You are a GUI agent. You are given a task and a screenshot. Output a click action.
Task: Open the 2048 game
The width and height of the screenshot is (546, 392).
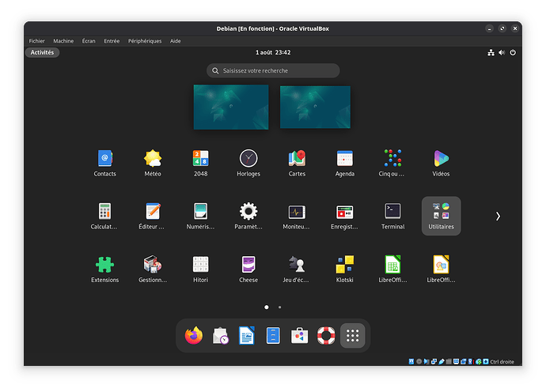point(200,159)
